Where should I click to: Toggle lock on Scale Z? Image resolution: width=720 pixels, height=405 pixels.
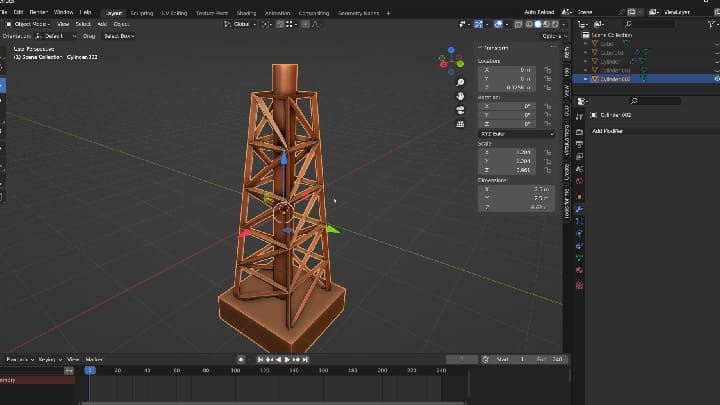[547, 170]
